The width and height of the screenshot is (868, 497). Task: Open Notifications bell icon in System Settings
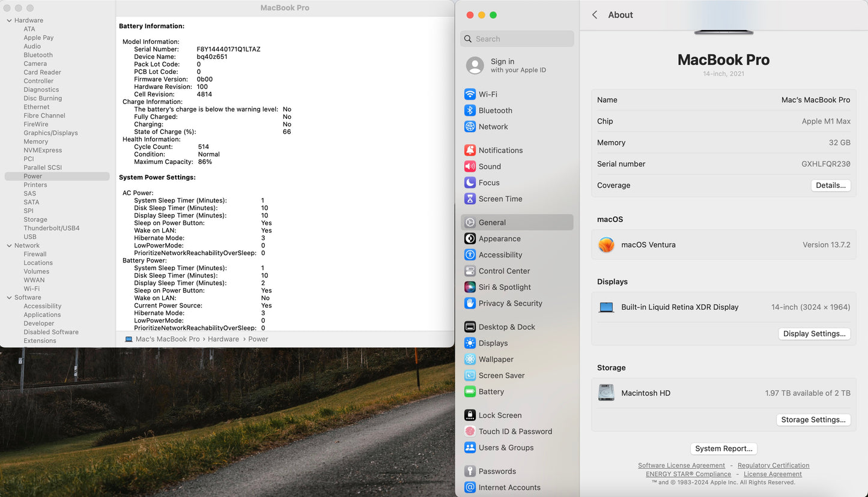(x=470, y=150)
